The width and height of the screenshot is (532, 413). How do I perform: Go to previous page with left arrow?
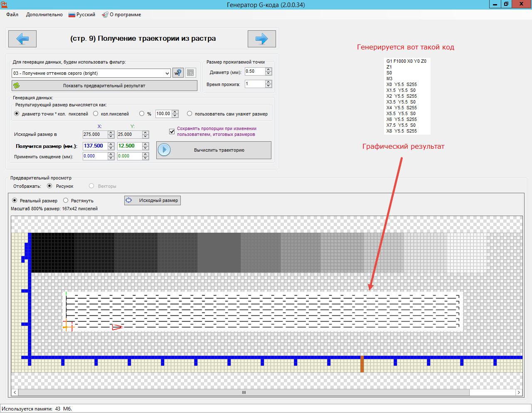point(22,39)
